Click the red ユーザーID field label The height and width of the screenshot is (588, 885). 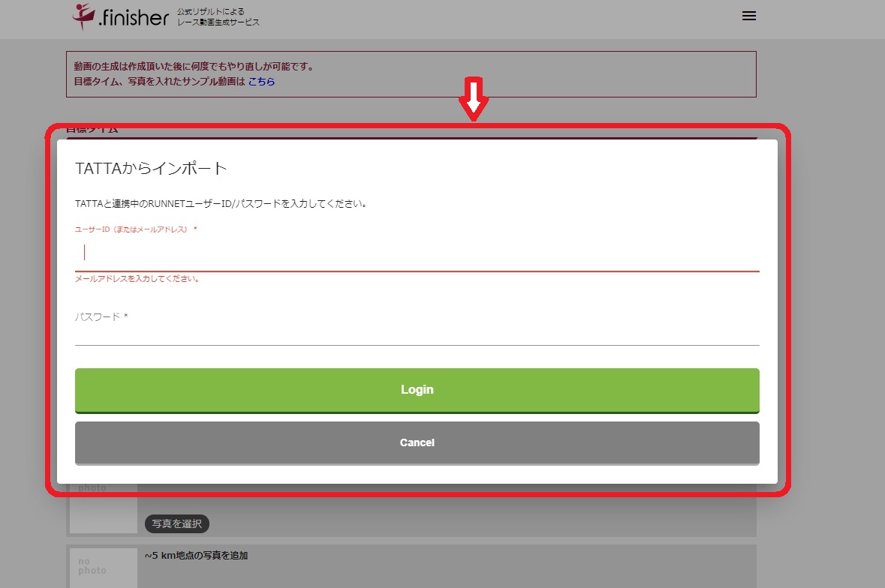pos(135,229)
